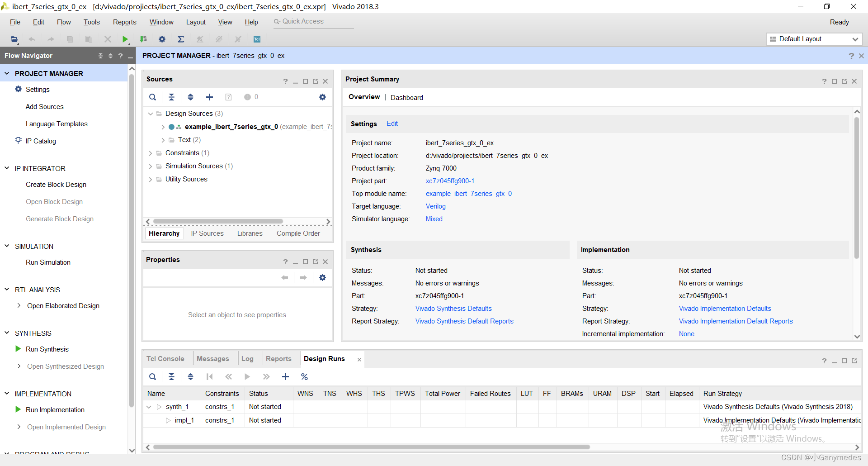Image resolution: width=868 pixels, height=466 pixels.
Task: Click the Verilog target language link
Action: [x=435, y=206]
